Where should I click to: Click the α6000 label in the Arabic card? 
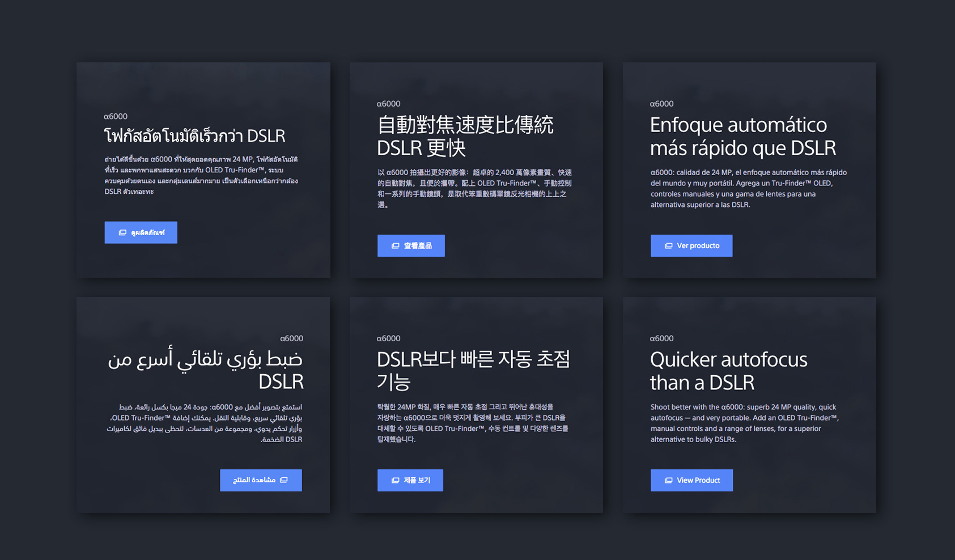coord(291,338)
